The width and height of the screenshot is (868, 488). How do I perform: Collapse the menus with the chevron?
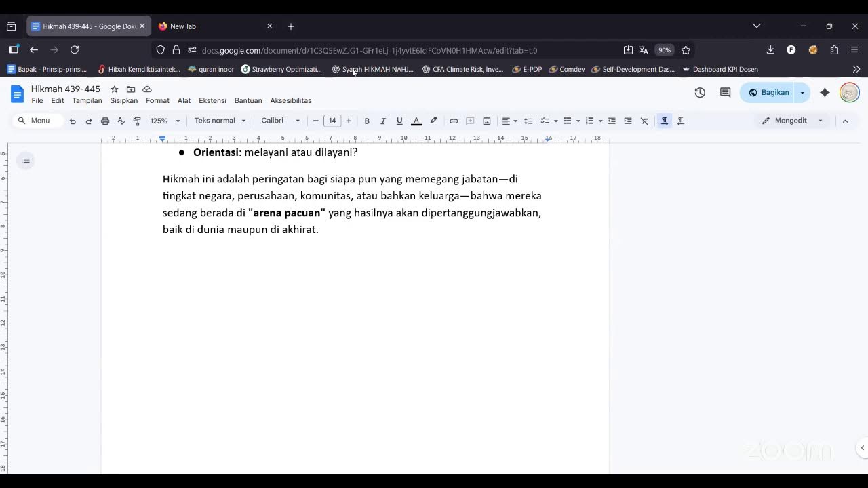(x=845, y=121)
